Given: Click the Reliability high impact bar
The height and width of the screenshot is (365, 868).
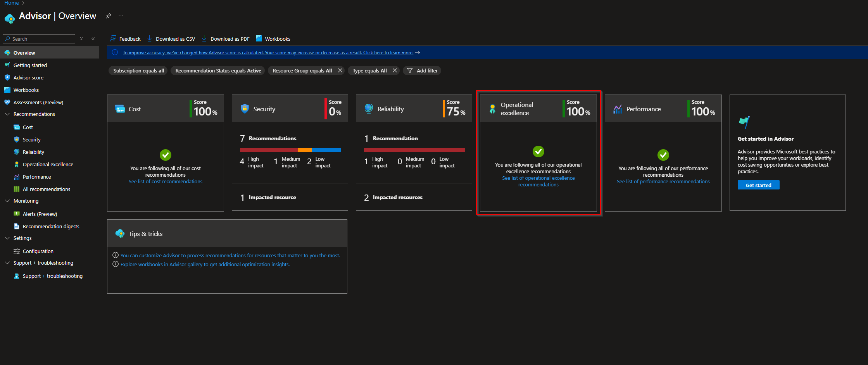Looking at the screenshot, I should (x=414, y=150).
